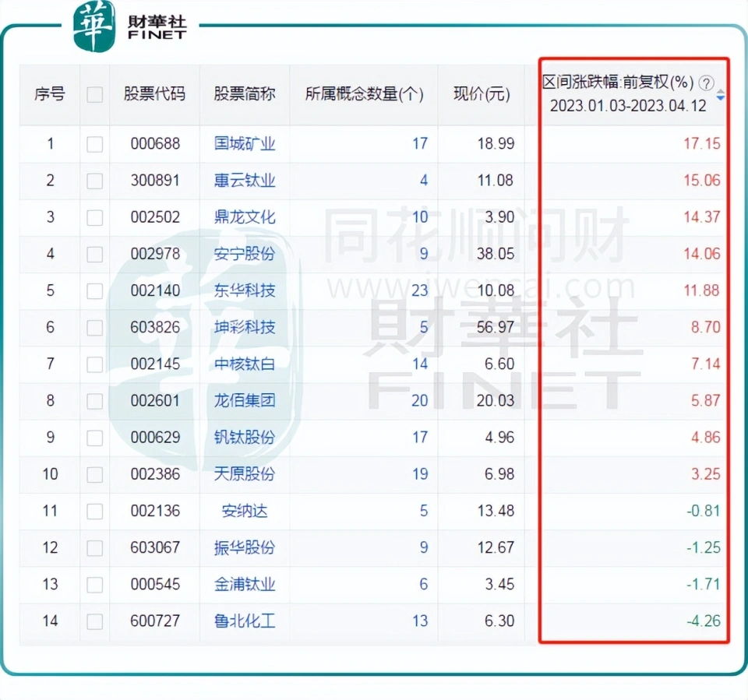Check the select-all checkbox in header
This screenshot has height=700, width=748.
point(95,95)
